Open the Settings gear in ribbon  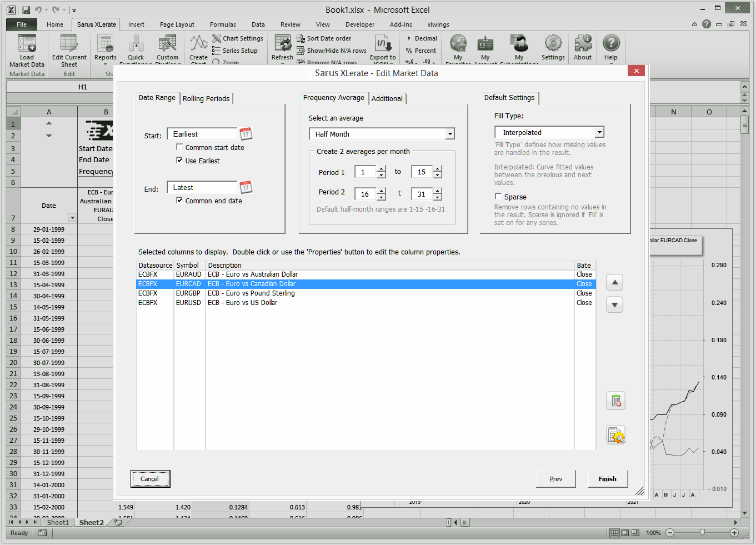point(553,43)
